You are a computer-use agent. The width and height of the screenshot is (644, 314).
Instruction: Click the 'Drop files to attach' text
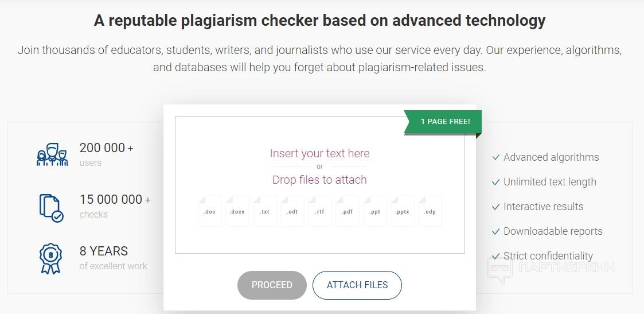(319, 180)
